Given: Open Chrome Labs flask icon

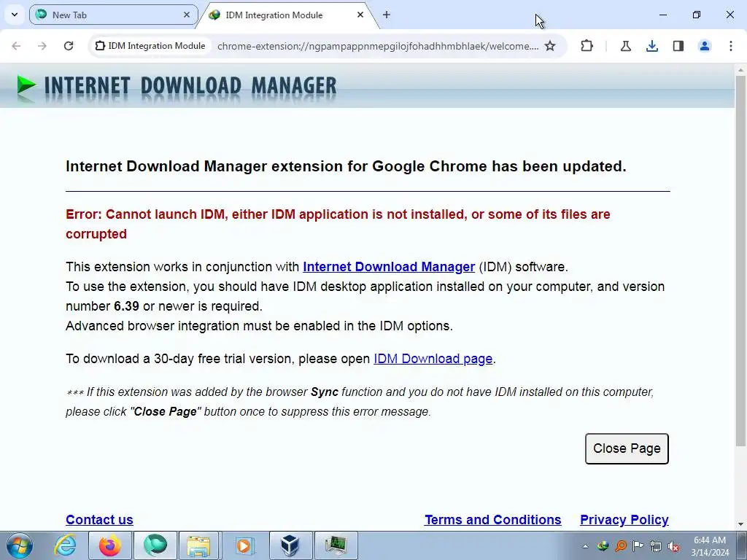Looking at the screenshot, I should tap(625, 46).
